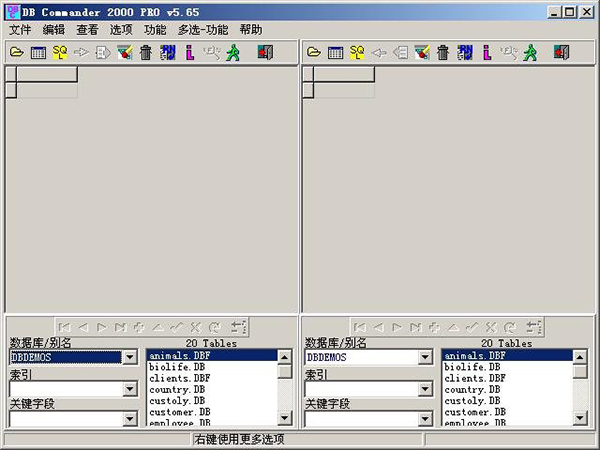The width and height of the screenshot is (600, 450).
Task: Open the 多选-功能 menu
Action: click(x=203, y=30)
